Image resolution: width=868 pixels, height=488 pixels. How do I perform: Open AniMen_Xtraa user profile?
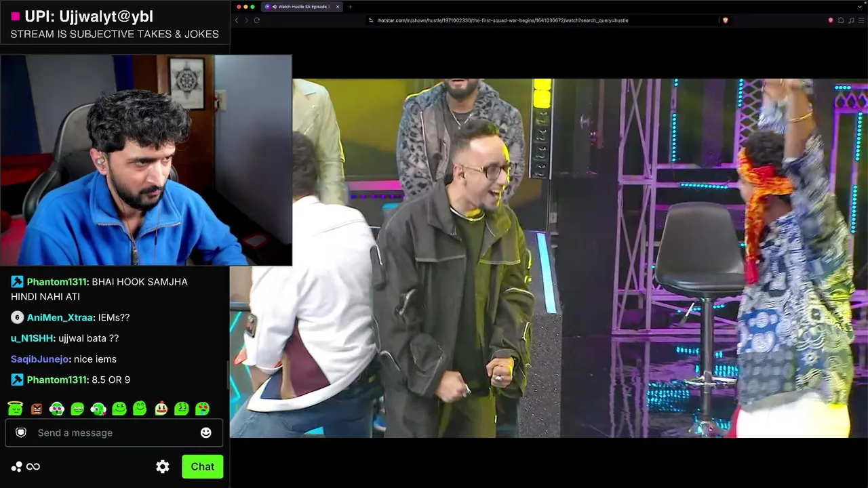pos(61,317)
